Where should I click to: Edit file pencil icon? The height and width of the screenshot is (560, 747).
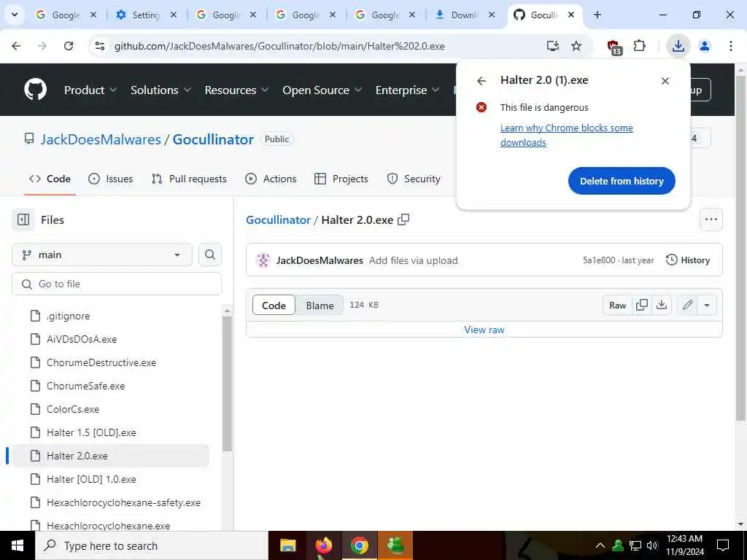pos(687,305)
